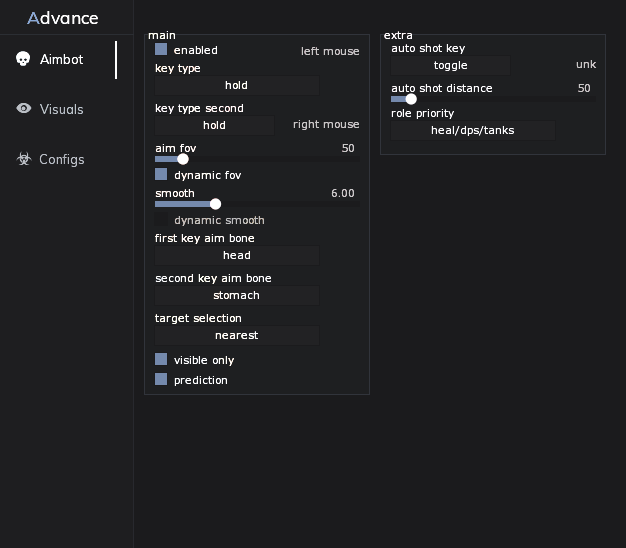Click the smooth slider handle
This screenshot has height=548, width=626.
pos(215,204)
